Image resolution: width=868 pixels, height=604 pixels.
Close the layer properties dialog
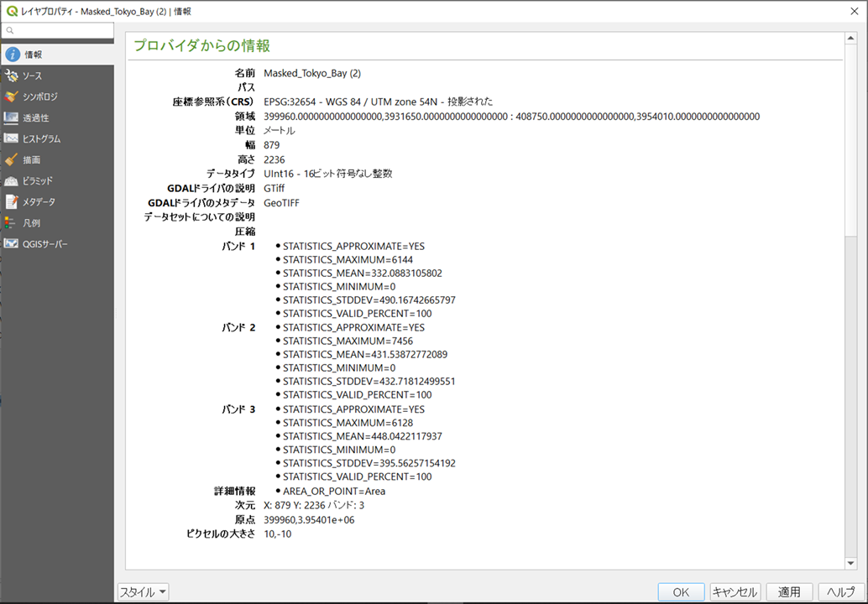[x=855, y=11]
